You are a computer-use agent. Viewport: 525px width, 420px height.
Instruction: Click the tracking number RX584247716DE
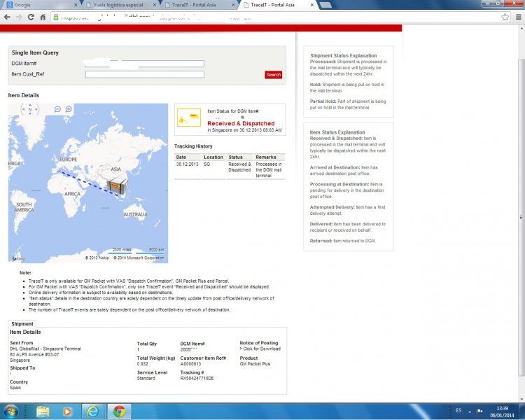(197, 378)
